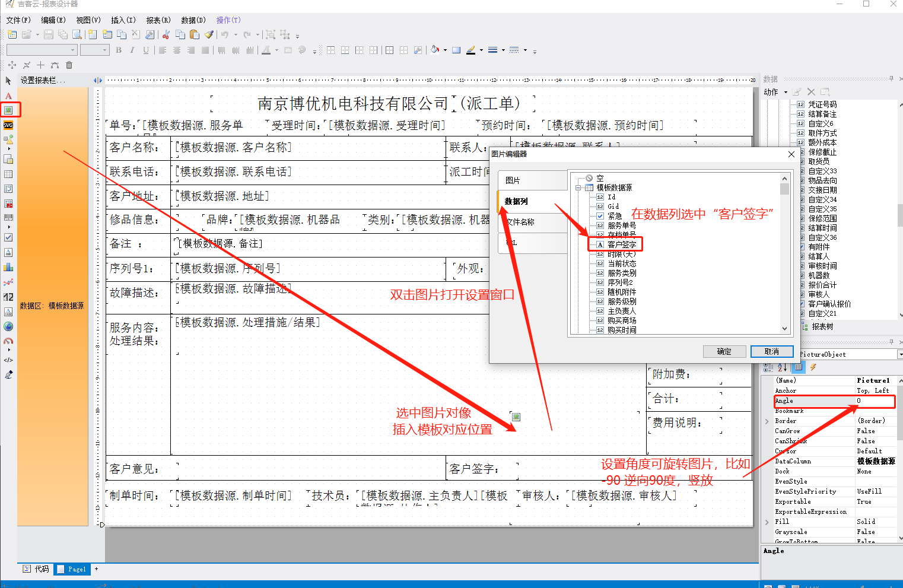Open 编辑(E) menu
Screen dimensions: 903x588
point(53,20)
